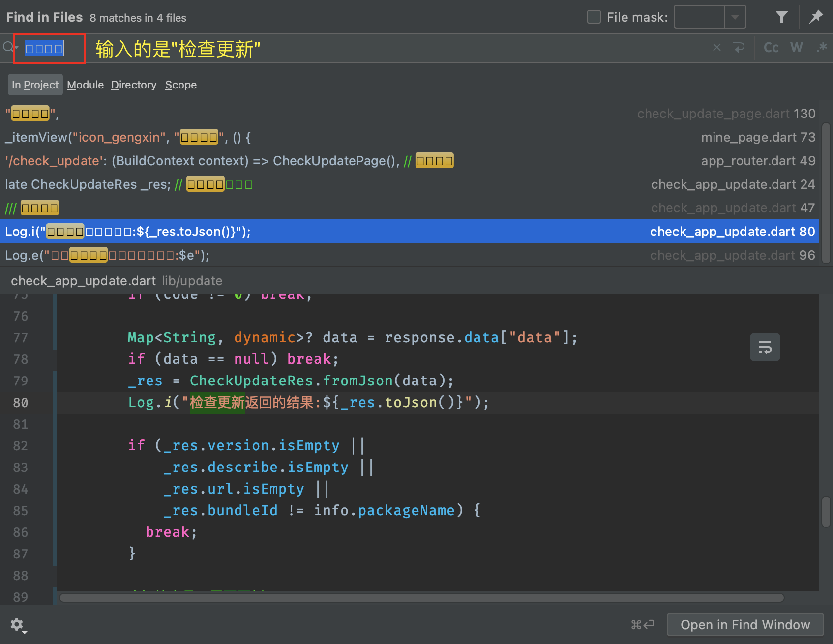
Task: Toggle soft-wrap icon in preview editor
Action: [x=765, y=348]
